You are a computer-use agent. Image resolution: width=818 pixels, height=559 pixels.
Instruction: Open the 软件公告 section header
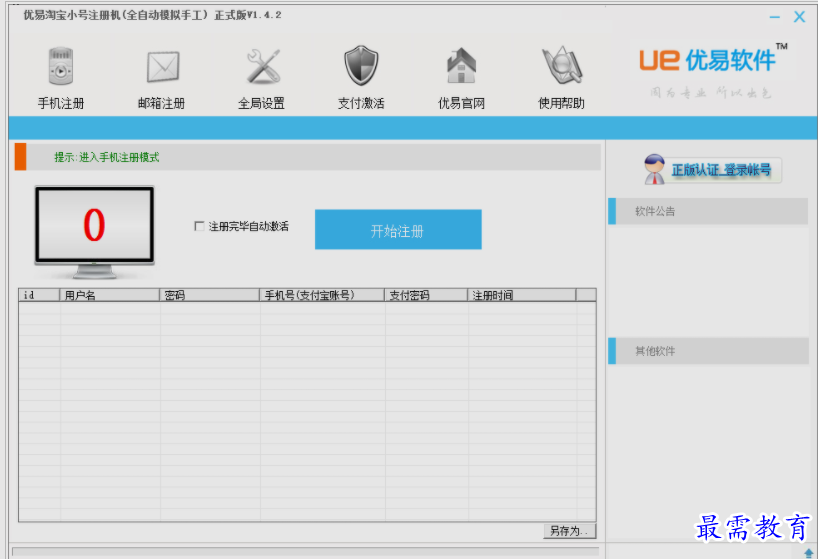[x=708, y=211]
